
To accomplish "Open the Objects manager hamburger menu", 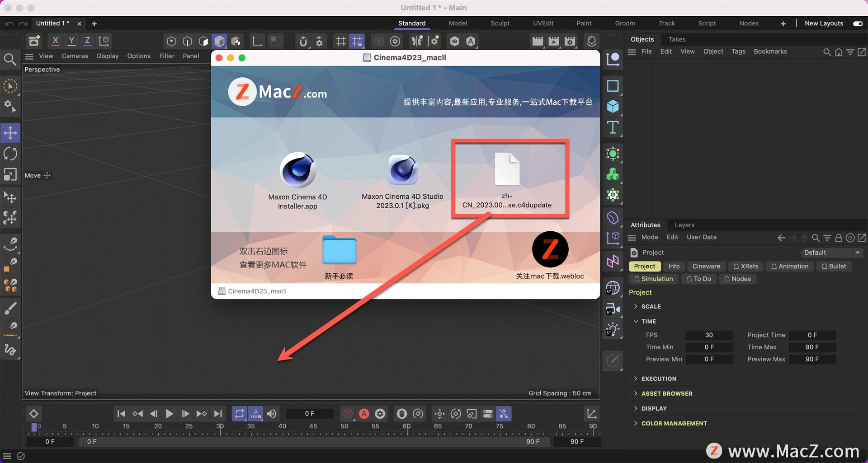I will (632, 52).
